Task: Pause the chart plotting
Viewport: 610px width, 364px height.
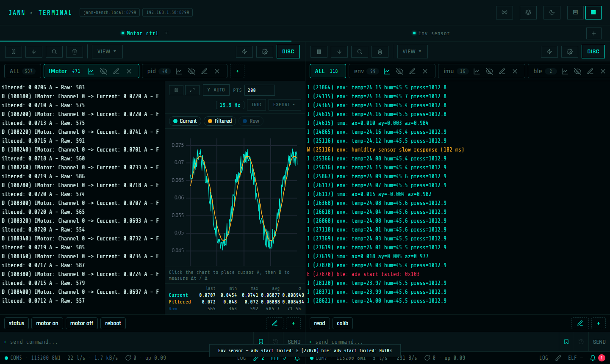Action: point(176,90)
